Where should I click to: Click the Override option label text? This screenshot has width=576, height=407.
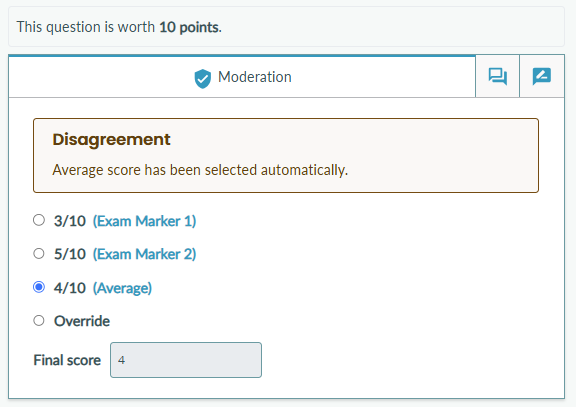82,321
